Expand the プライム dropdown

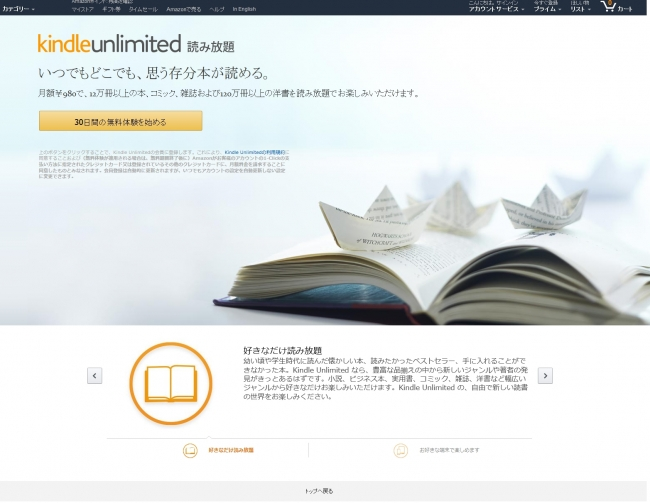(x=546, y=8)
